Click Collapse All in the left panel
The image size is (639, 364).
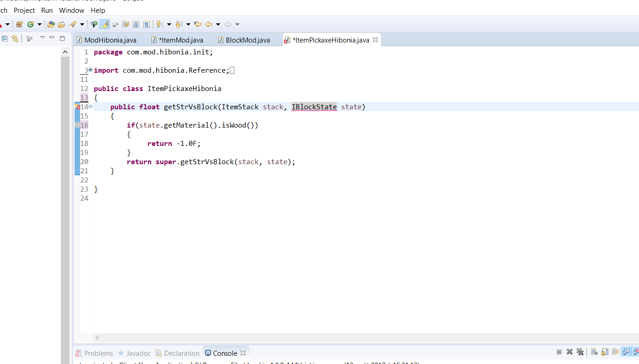coord(5,38)
